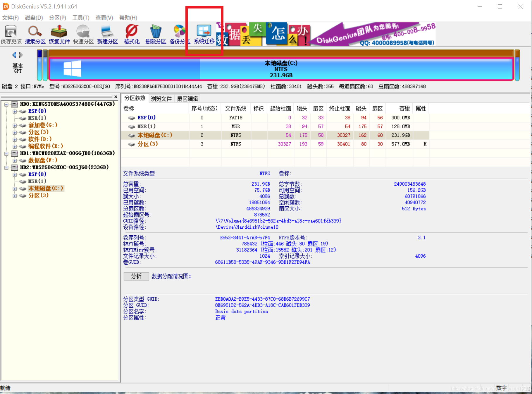Go to next disk with right arrow

click(x=21, y=55)
